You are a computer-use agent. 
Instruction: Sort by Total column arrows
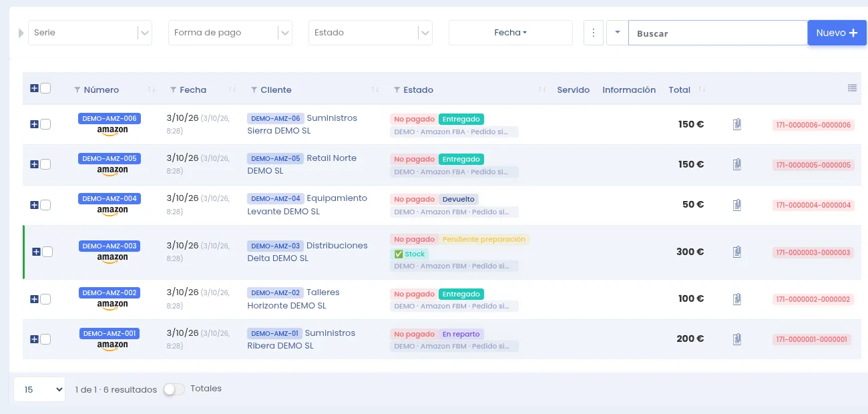702,89
